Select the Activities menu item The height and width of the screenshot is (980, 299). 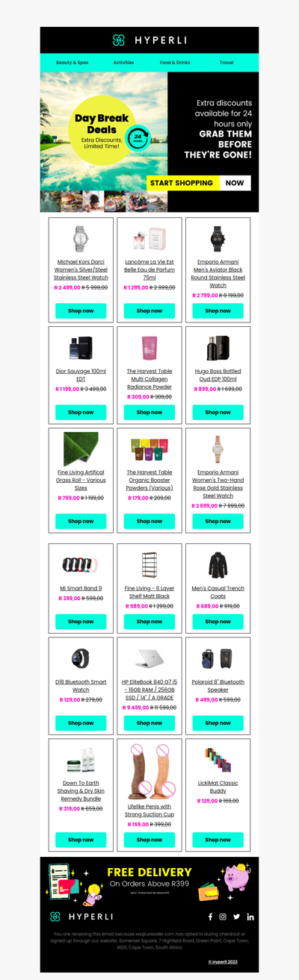123,63
